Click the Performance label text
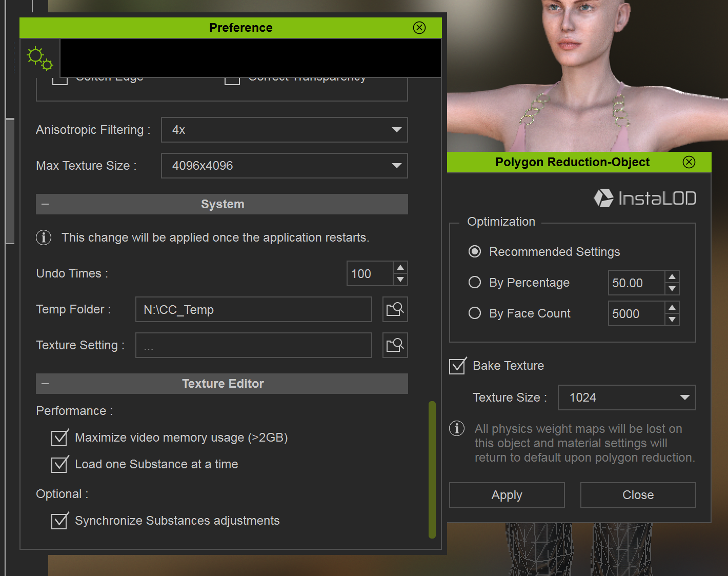728x576 pixels. (x=74, y=411)
